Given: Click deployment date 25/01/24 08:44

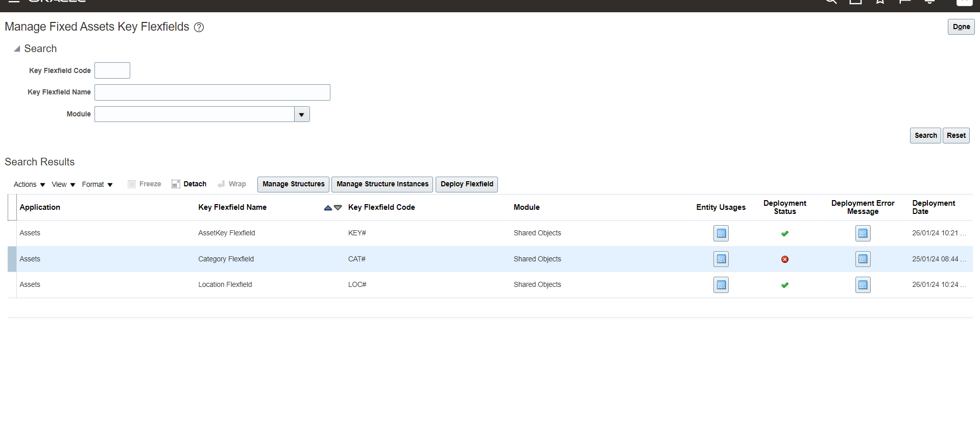Looking at the screenshot, I should point(939,259).
